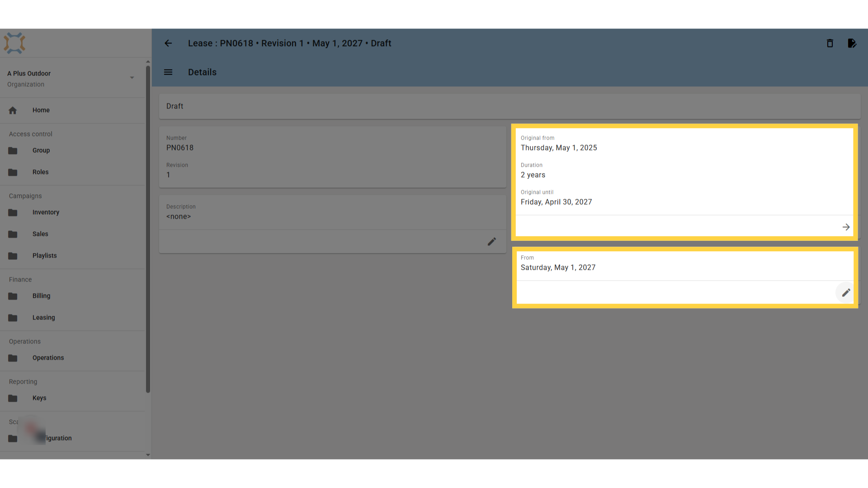This screenshot has height=488, width=868.
Task: Click 'Friday, April 30, 2027' date
Action: (x=556, y=202)
